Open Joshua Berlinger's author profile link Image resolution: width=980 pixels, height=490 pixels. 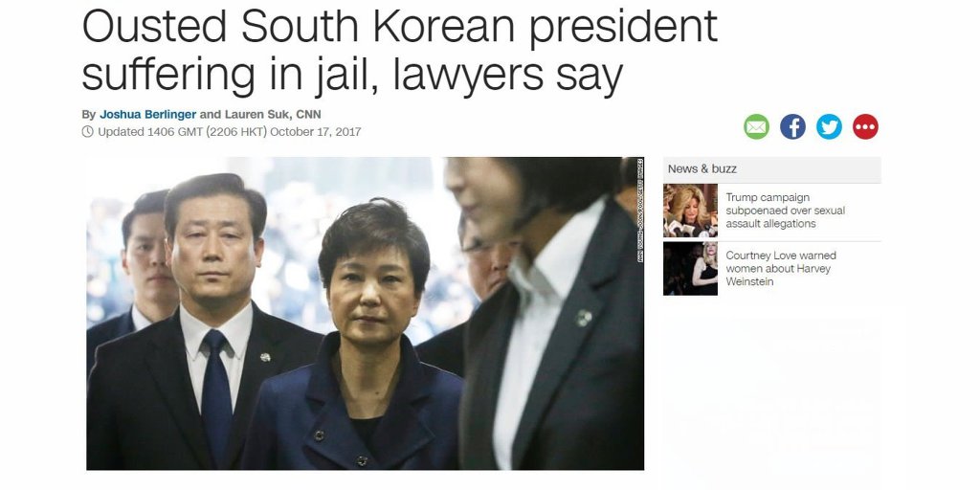[148, 115]
